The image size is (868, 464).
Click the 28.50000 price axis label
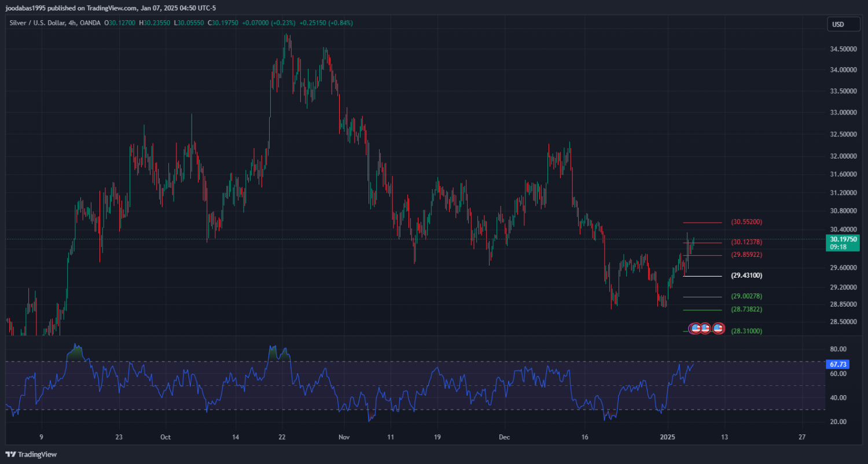(843, 322)
